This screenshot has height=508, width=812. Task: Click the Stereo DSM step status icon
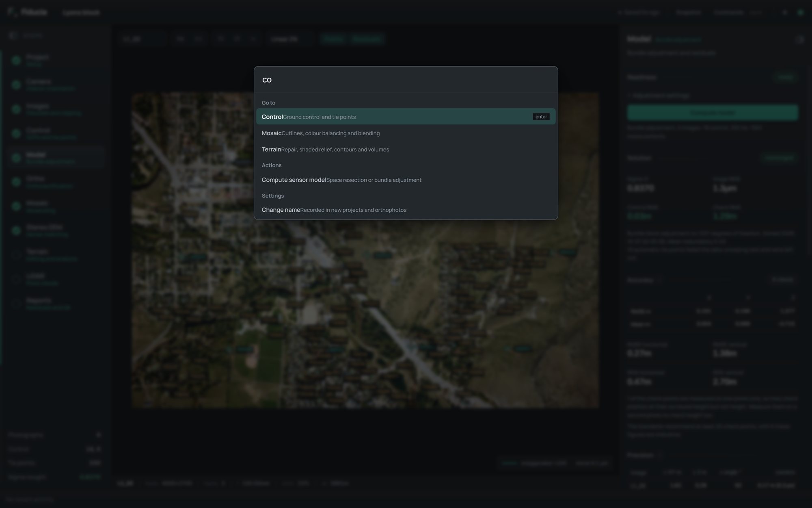[16, 230]
